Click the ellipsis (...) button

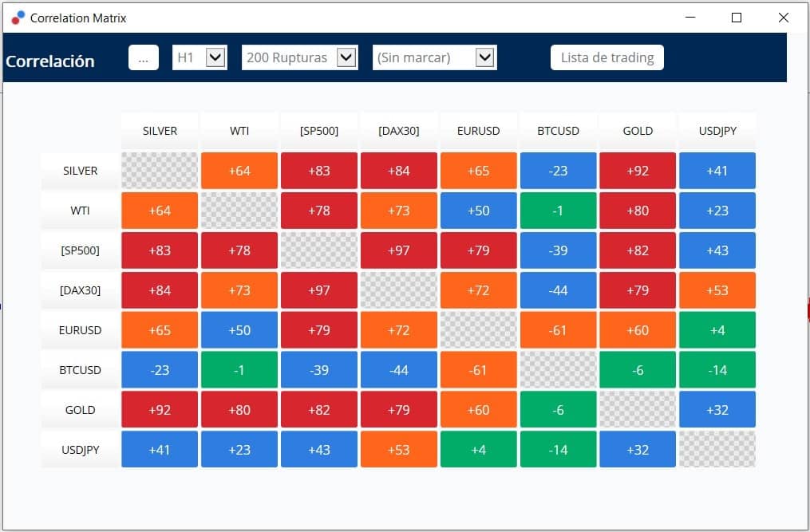(x=143, y=57)
